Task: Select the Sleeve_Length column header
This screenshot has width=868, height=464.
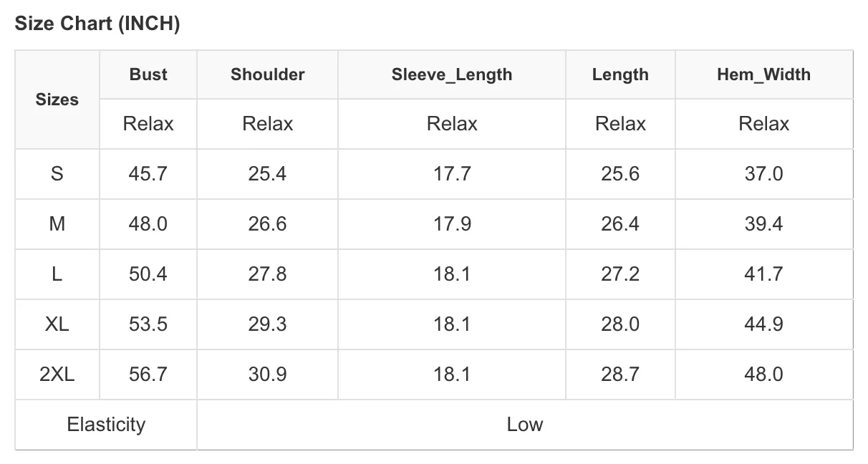Action: [x=452, y=74]
